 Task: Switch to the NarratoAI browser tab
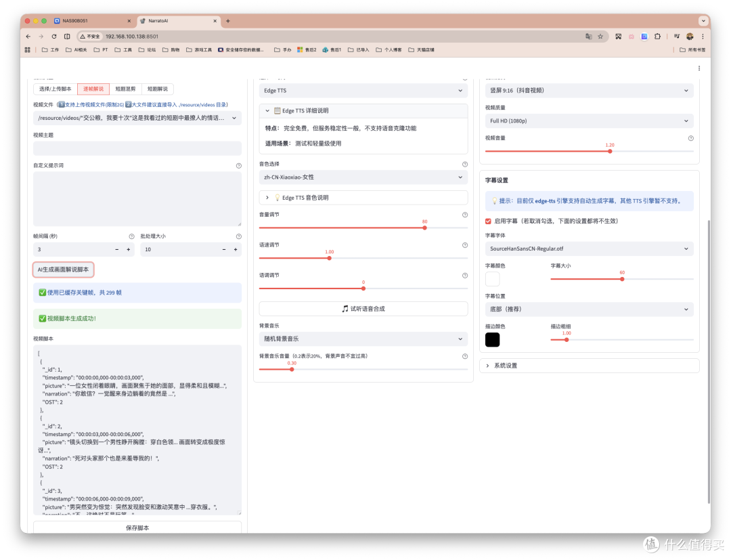click(179, 21)
